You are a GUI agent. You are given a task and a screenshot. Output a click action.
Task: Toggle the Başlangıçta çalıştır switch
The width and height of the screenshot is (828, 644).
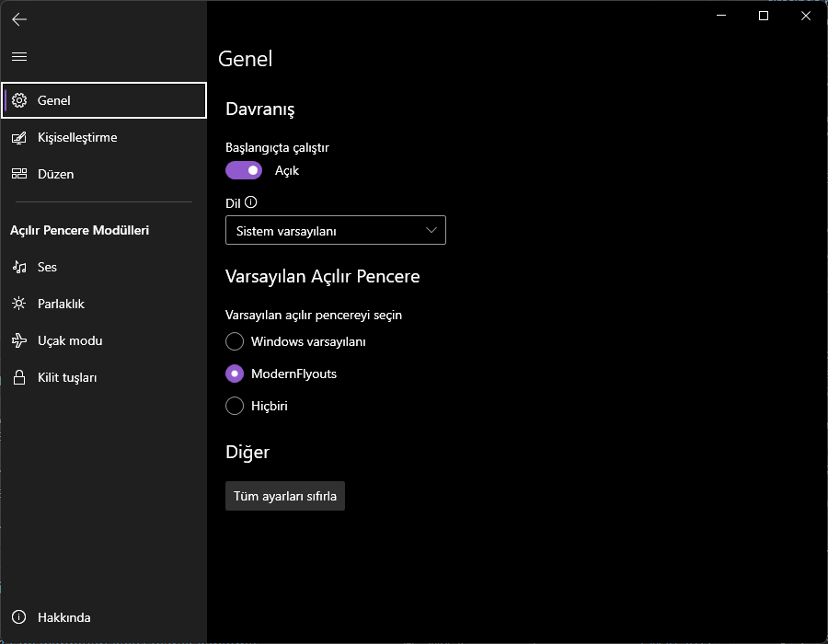pos(244,170)
